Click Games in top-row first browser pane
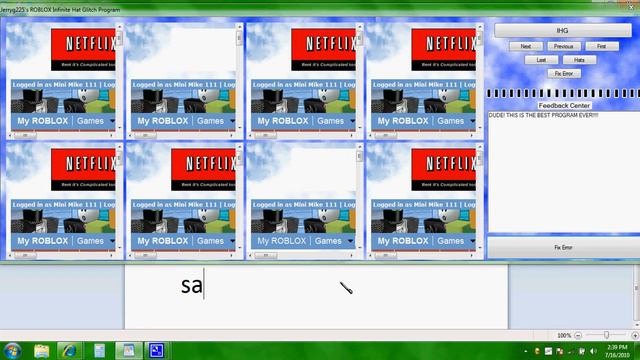This screenshot has height=360, width=640. 90,121
